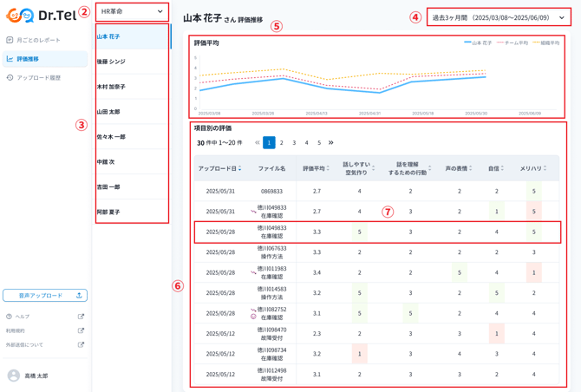Sort by 話を理解するための行動 column arrow
Viewport: 581px width, 392px height.
[430, 168]
